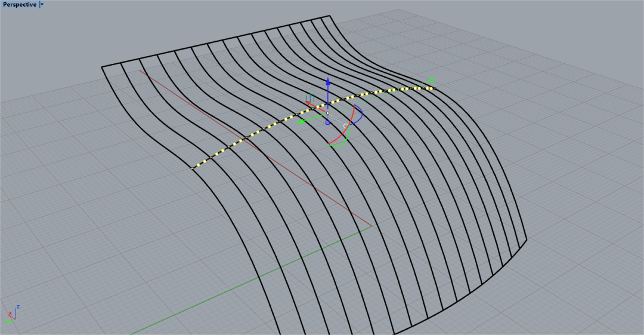Click the gumball white origin point
This screenshot has height=335, width=644.
[x=327, y=113]
